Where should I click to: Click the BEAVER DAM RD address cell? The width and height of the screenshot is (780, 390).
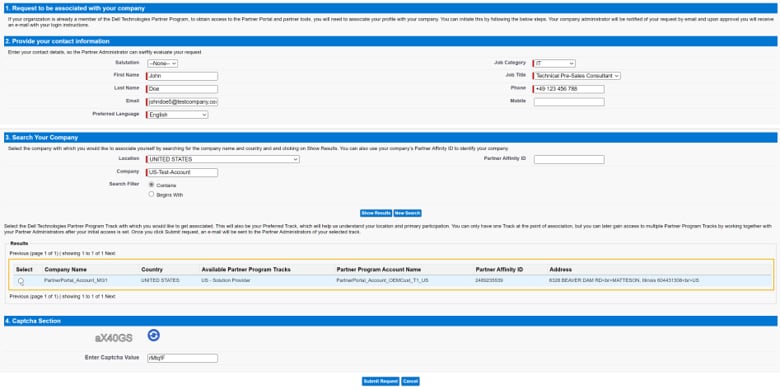tap(624, 281)
